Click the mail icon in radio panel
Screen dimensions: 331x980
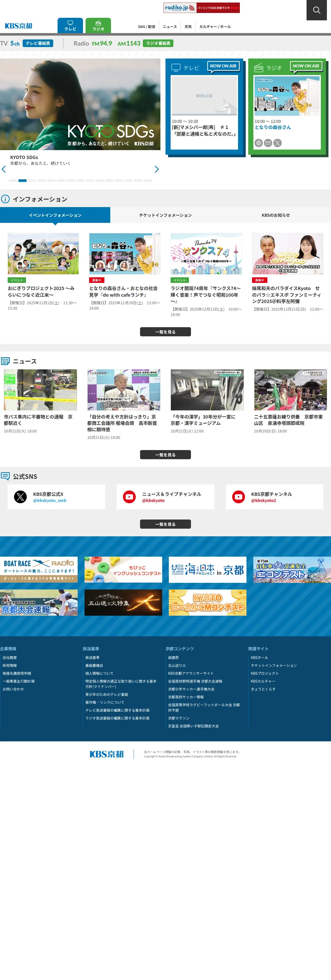268,143
